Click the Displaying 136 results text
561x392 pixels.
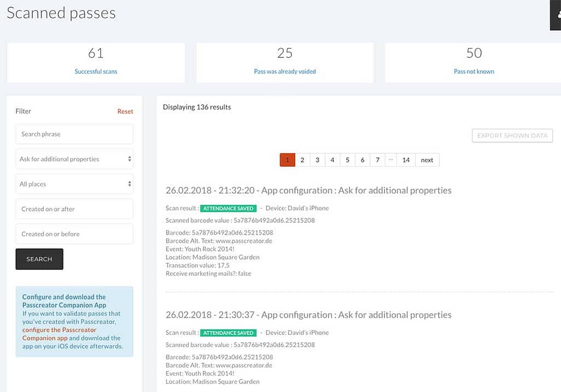197,107
